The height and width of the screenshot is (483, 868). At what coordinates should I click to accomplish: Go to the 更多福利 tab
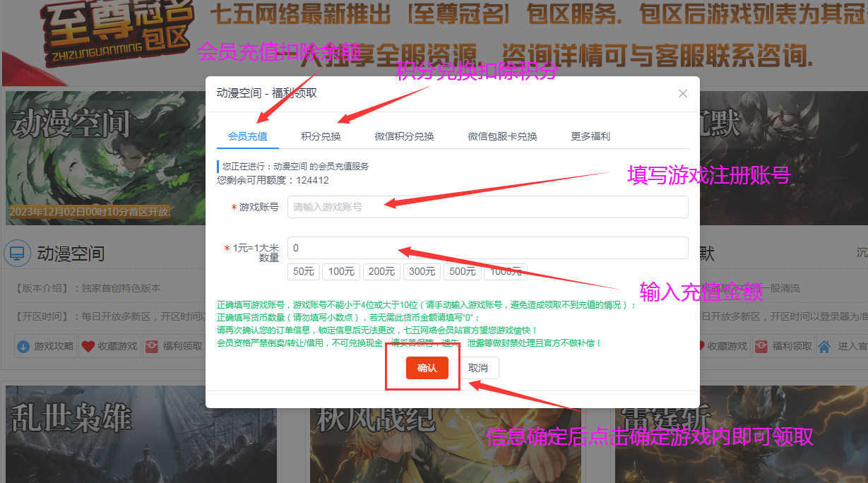pos(590,136)
